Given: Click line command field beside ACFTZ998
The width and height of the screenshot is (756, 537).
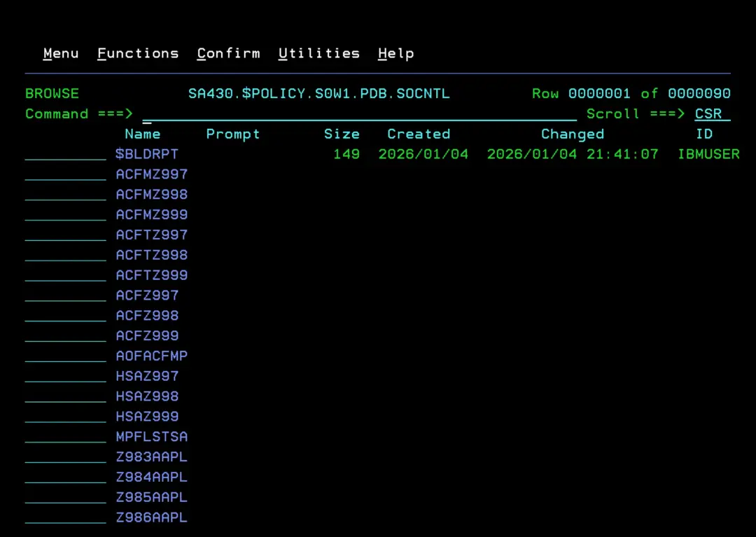Looking at the screenshot, I should point(66,256).
